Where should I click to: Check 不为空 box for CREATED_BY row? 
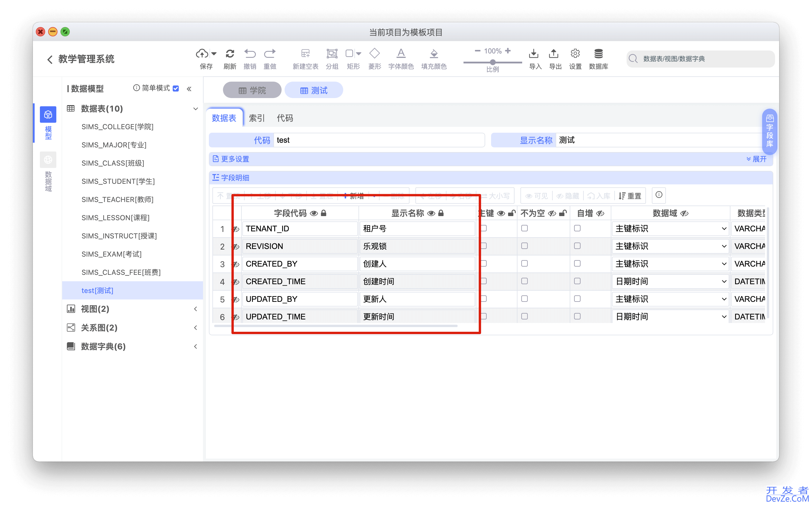525,264
